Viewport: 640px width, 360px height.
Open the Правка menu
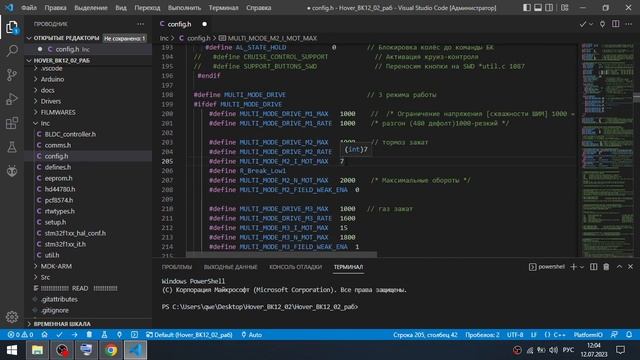56,8
